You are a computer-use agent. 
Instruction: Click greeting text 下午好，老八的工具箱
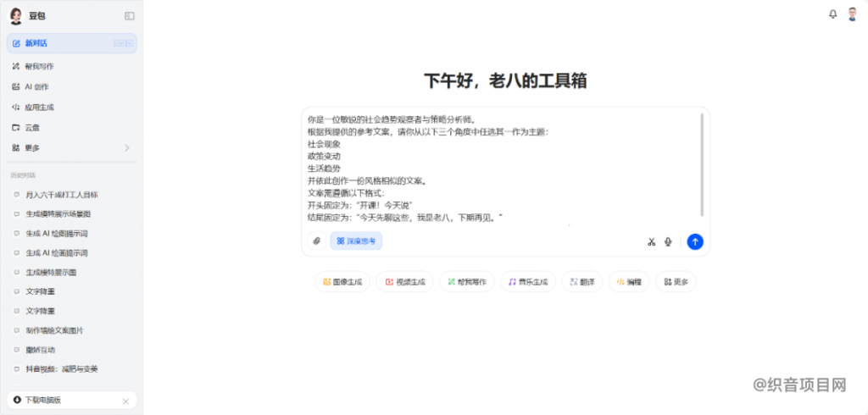tap(505, 80)
